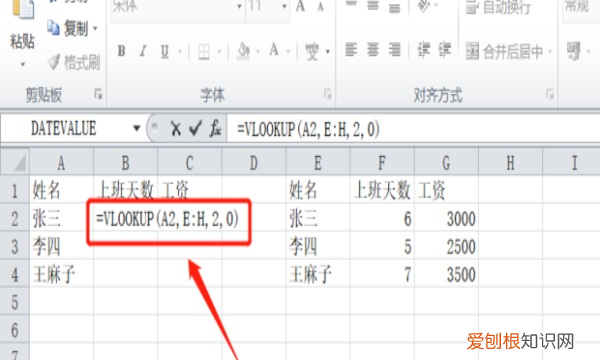Open the Font Color dropdown arrow
This screenshot has height=360, width=600.
click(288, 51)
